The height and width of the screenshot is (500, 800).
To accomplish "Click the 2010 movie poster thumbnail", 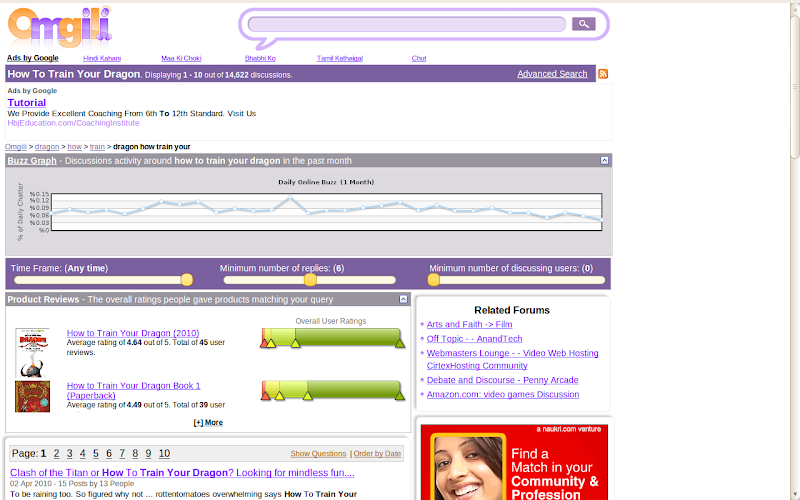I will point(32,352).
